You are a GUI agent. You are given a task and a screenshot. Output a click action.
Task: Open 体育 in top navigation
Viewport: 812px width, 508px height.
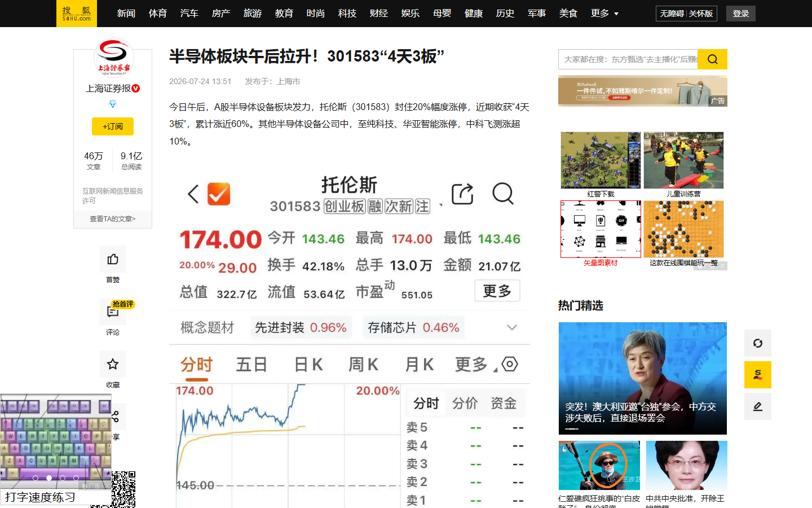(x=158, y=14)
